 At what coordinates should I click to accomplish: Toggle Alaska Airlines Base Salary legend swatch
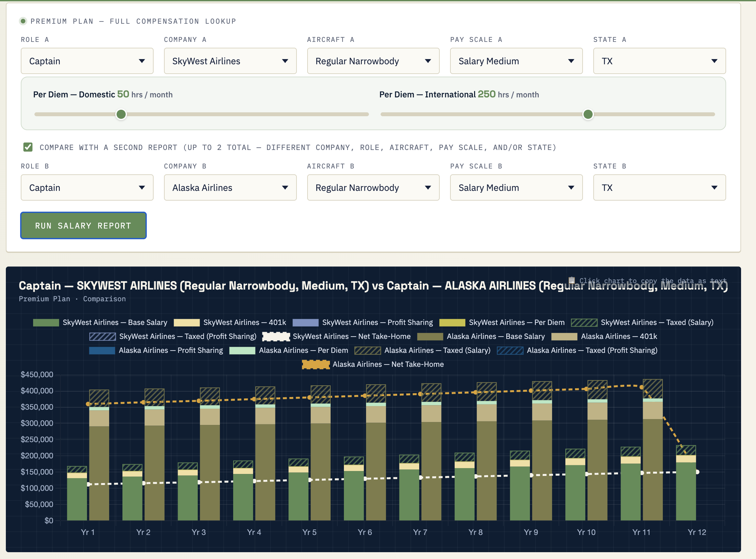(x=430, y=336)
